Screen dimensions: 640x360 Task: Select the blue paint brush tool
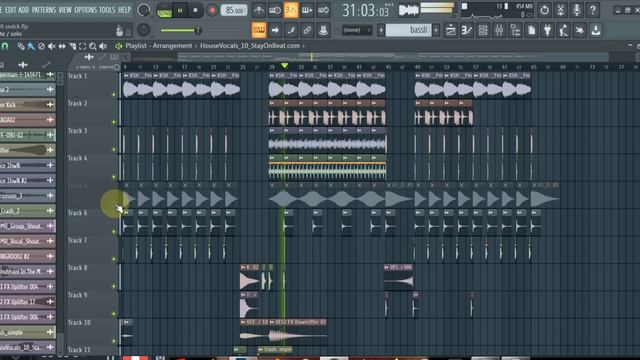coord(31,46)
